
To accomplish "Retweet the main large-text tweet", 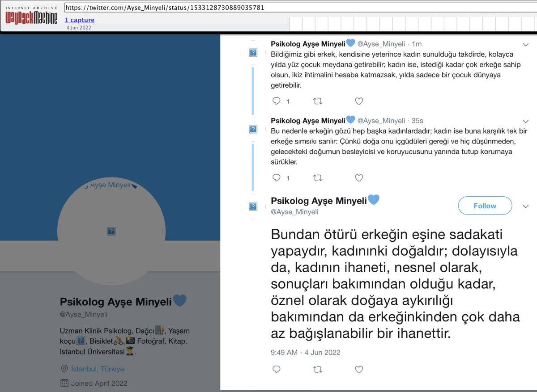I will pyautogui.click(x=318, y=369).
